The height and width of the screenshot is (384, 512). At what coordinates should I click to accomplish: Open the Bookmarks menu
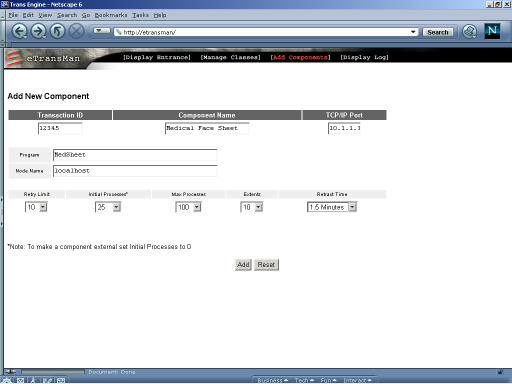[x=111, y=15]
